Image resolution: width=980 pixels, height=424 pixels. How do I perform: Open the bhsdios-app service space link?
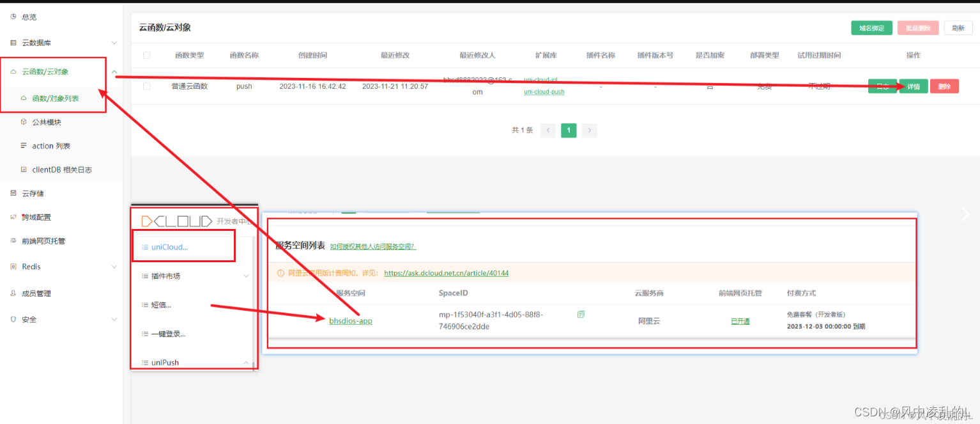tap(350, 321)
